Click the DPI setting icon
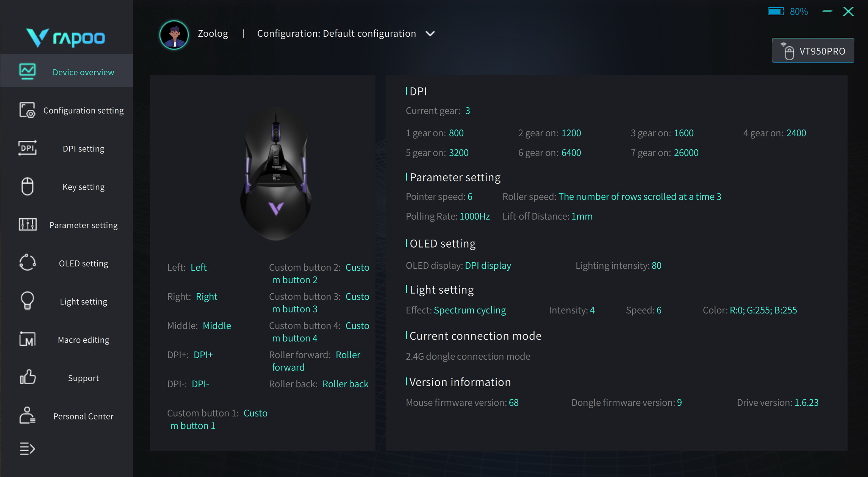This screenshot has width=868, height=477. click(27, 148)
